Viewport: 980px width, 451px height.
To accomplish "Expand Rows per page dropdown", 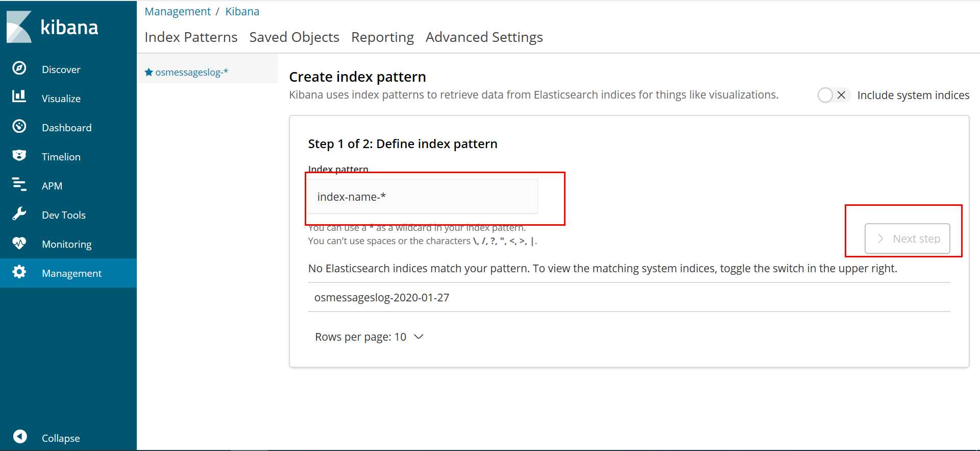I will pyautogui.click(x=370, y=337).
